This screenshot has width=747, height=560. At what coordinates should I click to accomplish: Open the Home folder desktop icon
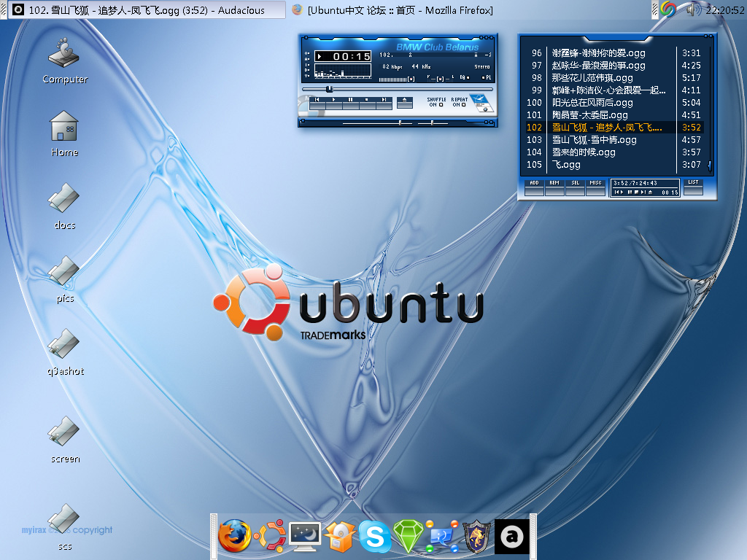point(64,134)
